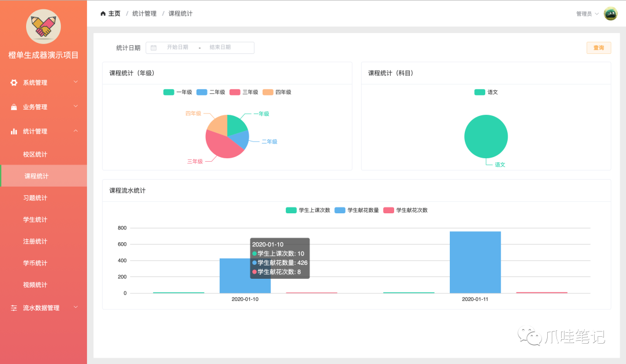The height and width of the screenshot is (364, 626).
Task: Click the 查询 button
Action: (x=598, y=48)
